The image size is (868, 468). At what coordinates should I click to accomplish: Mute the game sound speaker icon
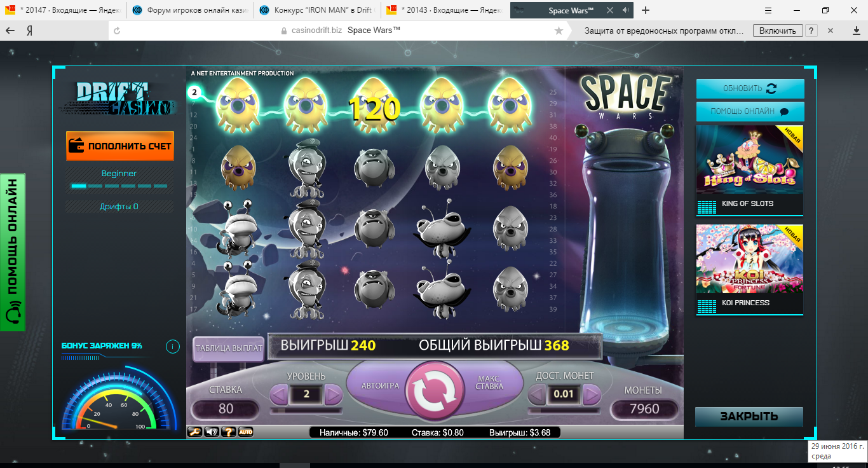[x=212, y=432]
